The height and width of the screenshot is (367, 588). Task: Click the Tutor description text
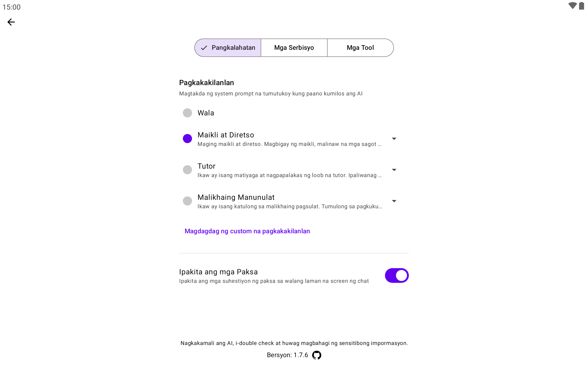tap(289, 175)
